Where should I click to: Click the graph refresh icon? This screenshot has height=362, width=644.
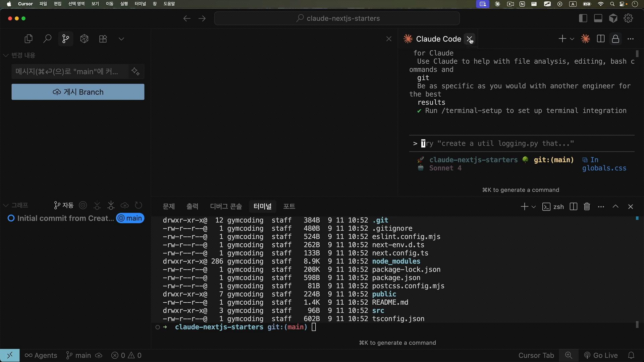click(x=139, y=205)
